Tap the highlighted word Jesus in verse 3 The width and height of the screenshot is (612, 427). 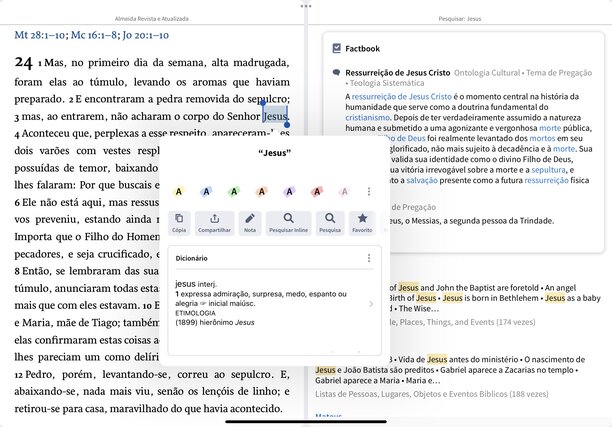(x=275, y=116)
